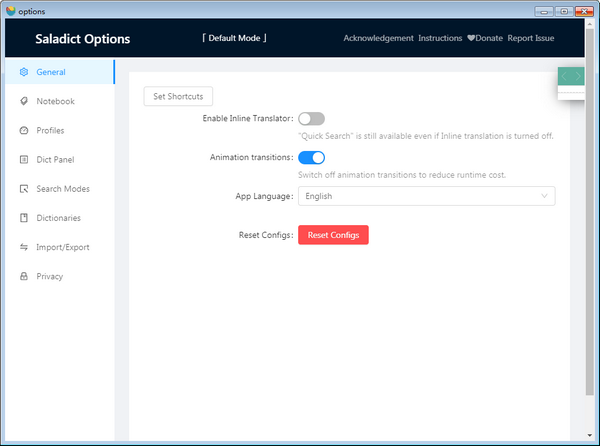Click the vertical scrollbar on right edge

591,250
